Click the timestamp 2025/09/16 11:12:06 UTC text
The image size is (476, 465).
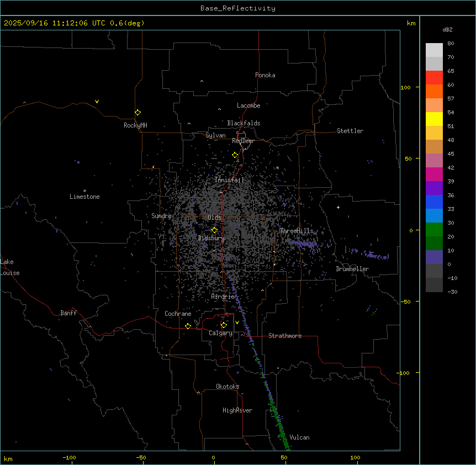[55, 23]
